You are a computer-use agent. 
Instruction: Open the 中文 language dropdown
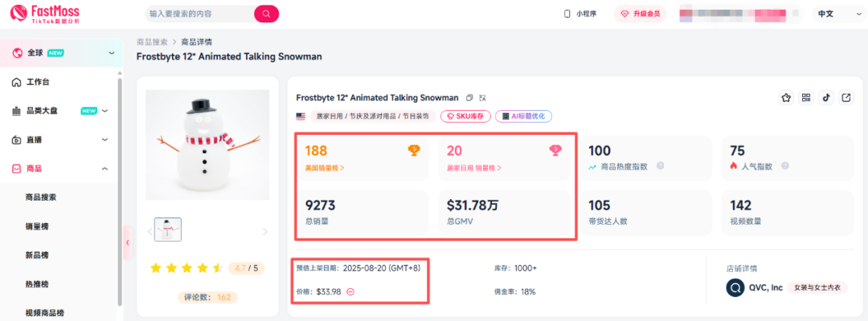click(x=833, y=14)
